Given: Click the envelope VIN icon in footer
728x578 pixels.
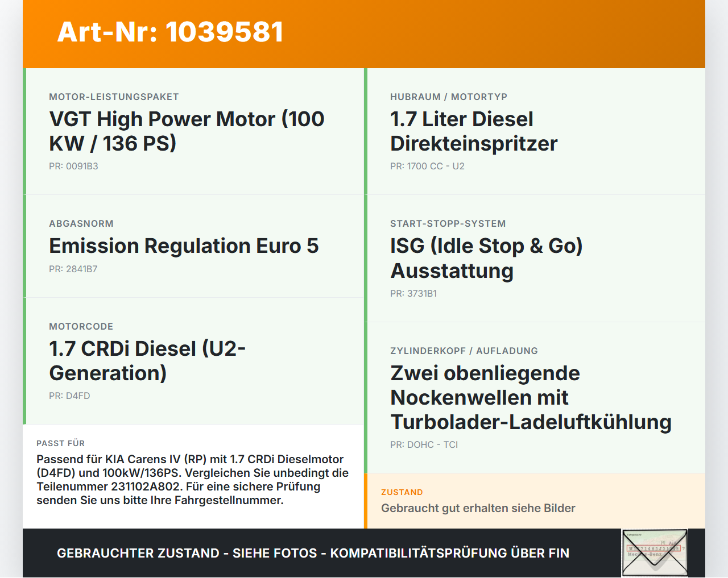Looking at the screenshot, I should click(655, 553).
